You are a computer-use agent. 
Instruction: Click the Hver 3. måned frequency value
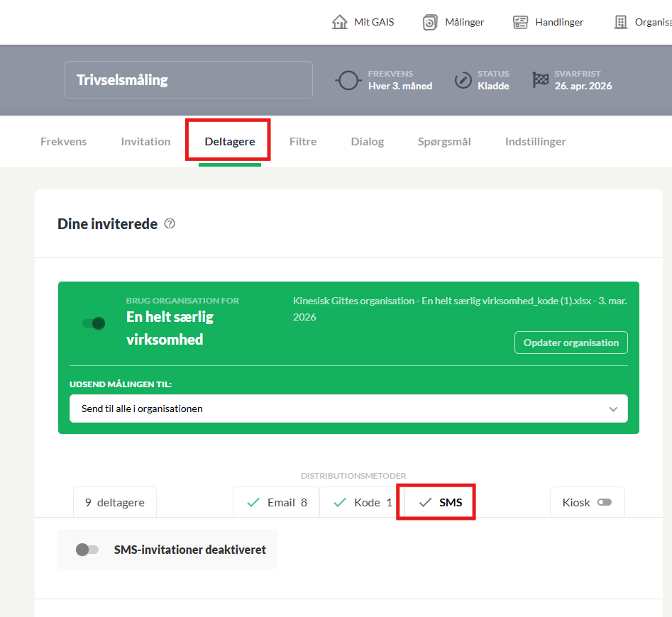pos(400,86)
